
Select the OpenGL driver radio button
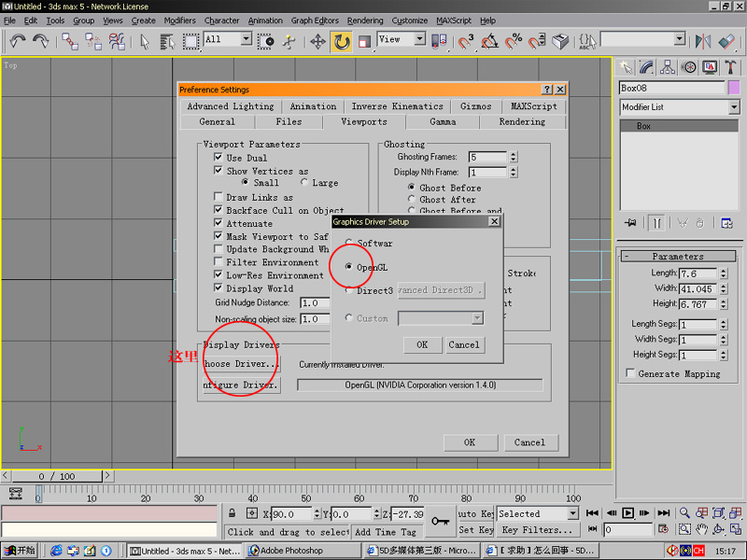click(x=348, y=267)
